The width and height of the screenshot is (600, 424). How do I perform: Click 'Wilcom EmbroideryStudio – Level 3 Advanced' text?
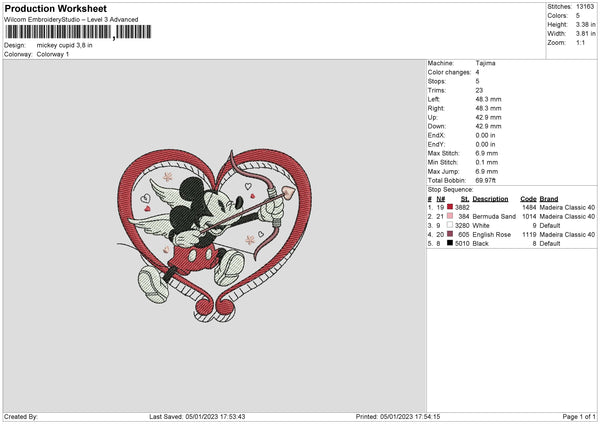tap(71, 20)
